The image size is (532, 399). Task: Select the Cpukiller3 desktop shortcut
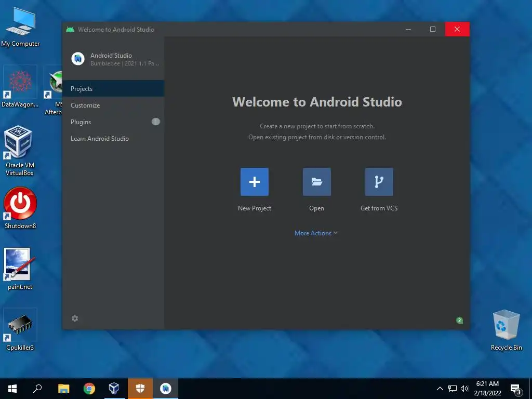point(20,330)
